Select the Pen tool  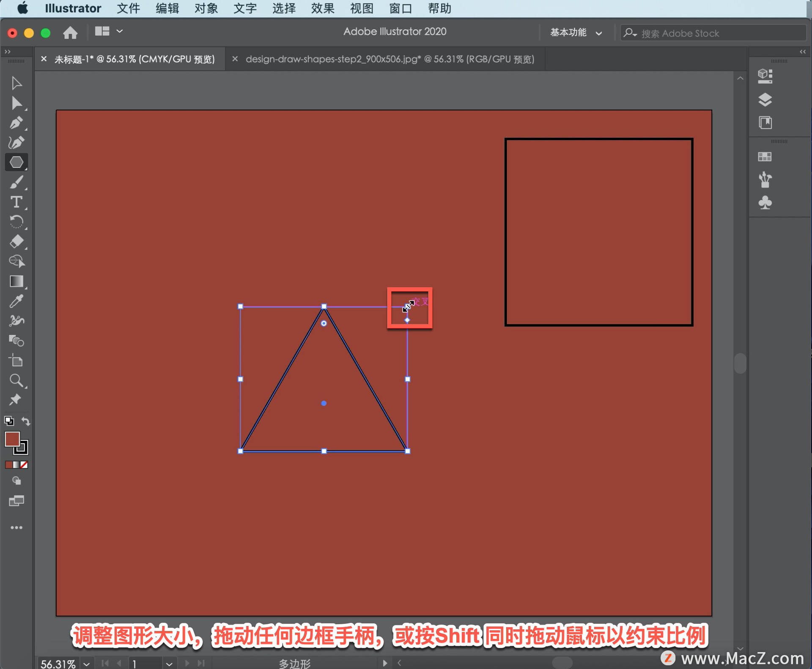click(16, 123)
